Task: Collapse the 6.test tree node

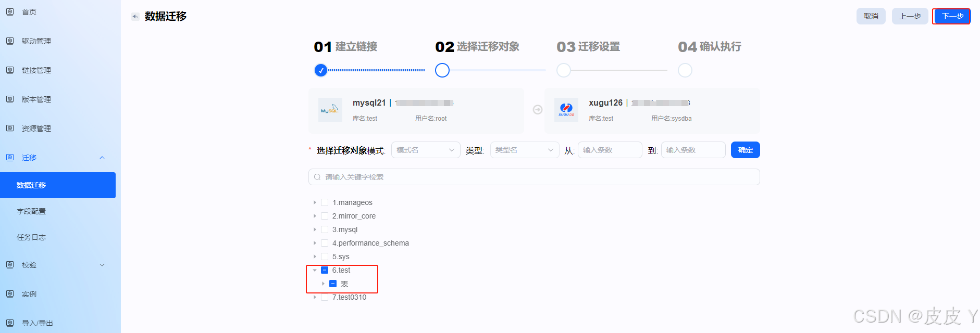Action: coord(315,270)
